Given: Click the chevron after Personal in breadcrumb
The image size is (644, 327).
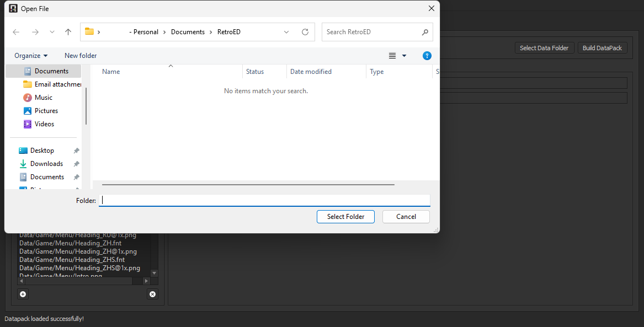Looking at the screenshot, I should [164, 32].
